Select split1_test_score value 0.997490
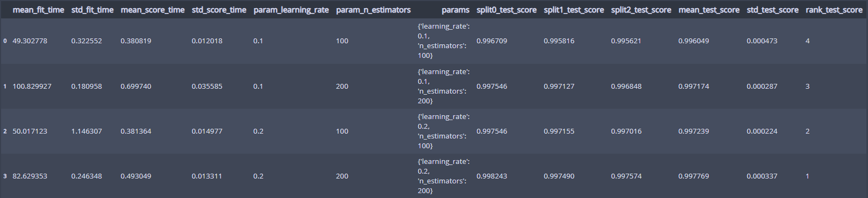The width and height of the screenshot is (868, 198). coord(559,176)
